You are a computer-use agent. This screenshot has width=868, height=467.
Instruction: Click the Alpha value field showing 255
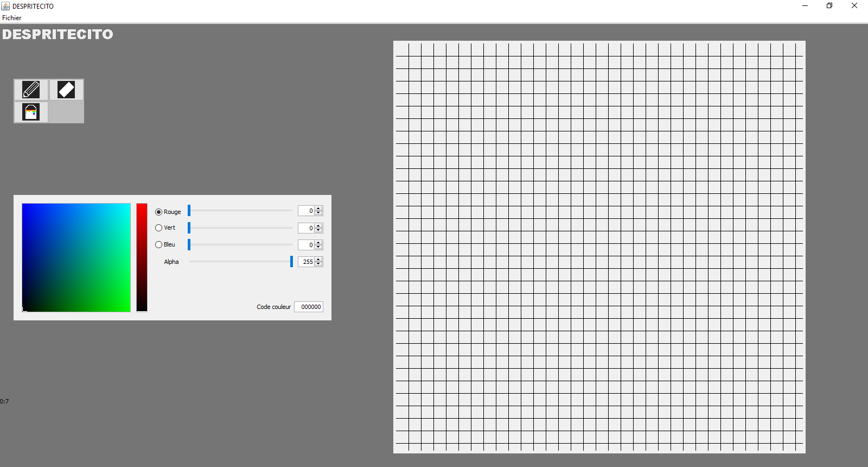coord(306,262)
